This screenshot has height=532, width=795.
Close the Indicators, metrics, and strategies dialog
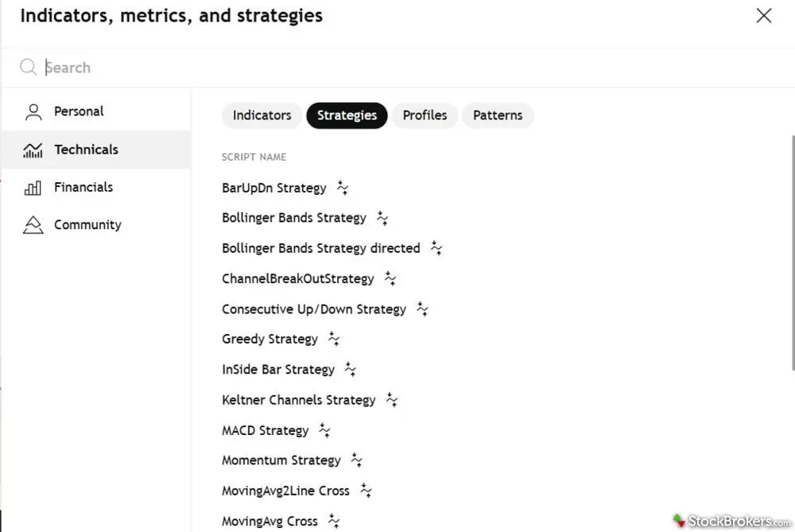point(764,16)
